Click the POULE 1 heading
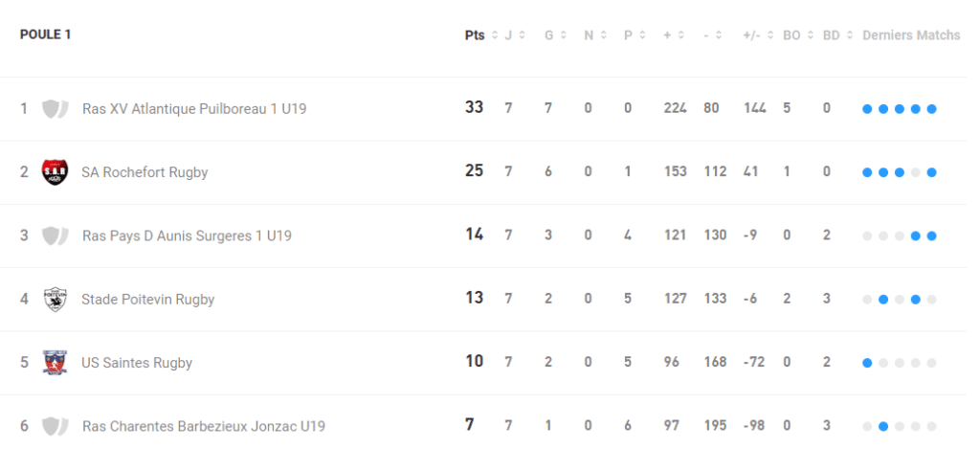980x471 pixels. point(46,34)
